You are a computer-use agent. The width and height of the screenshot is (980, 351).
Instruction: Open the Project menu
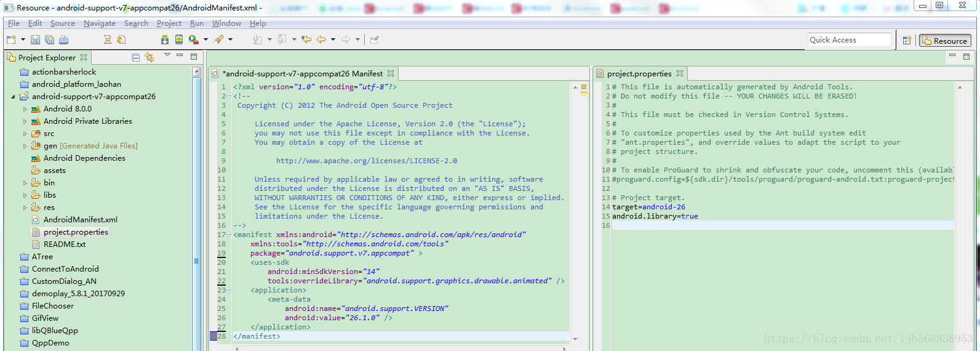click(x=169, y=23)
